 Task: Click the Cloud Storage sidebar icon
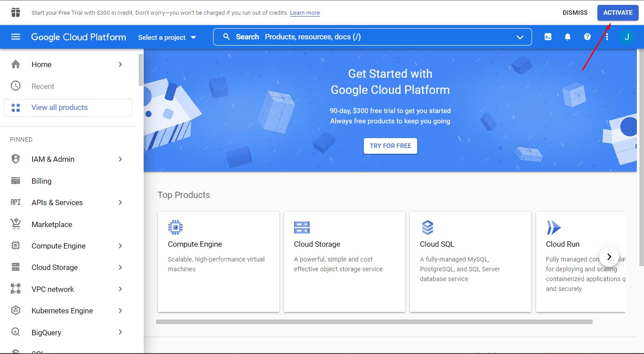tap(16, 267)
